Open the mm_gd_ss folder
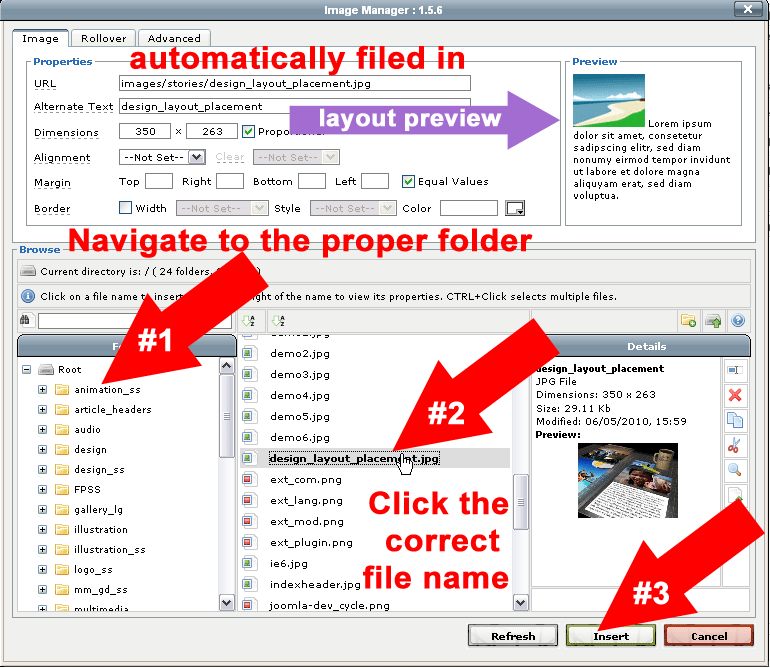770x668 pixels. pos(101,589)
